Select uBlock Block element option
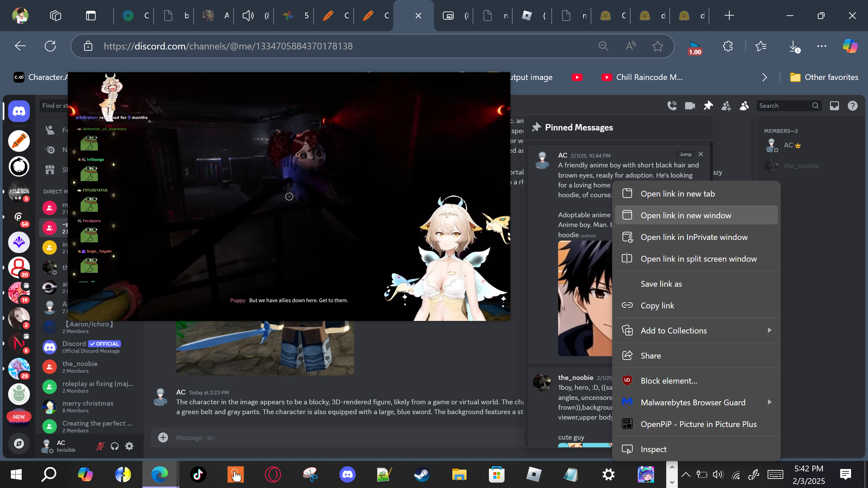 click(696, 381)
